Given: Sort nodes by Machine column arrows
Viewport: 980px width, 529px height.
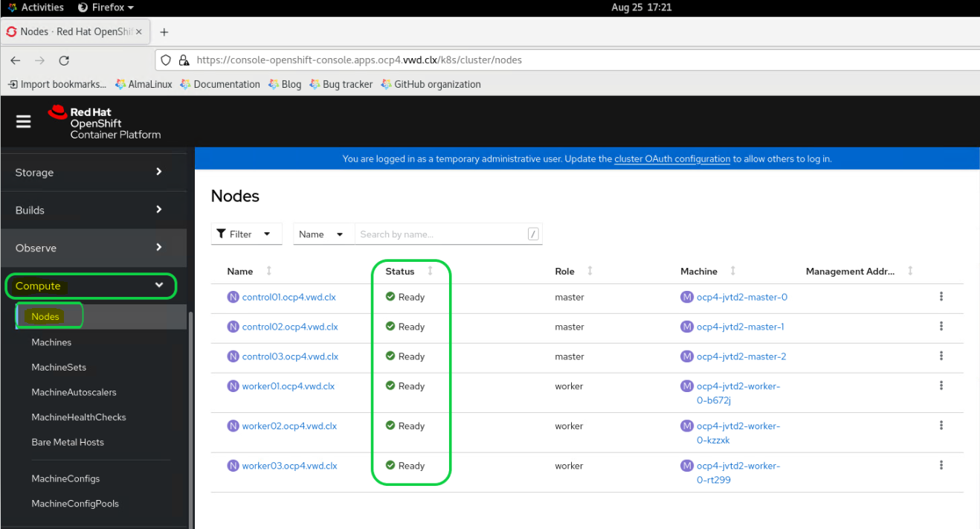Looking at the screenshot, I should point(733,271).
